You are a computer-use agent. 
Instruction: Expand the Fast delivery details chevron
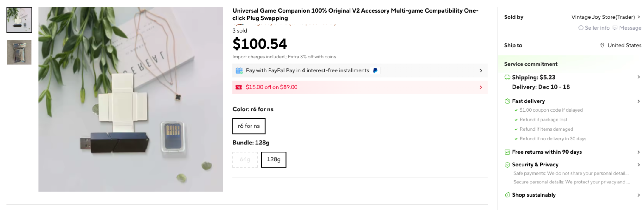click(x=639, y=101)
